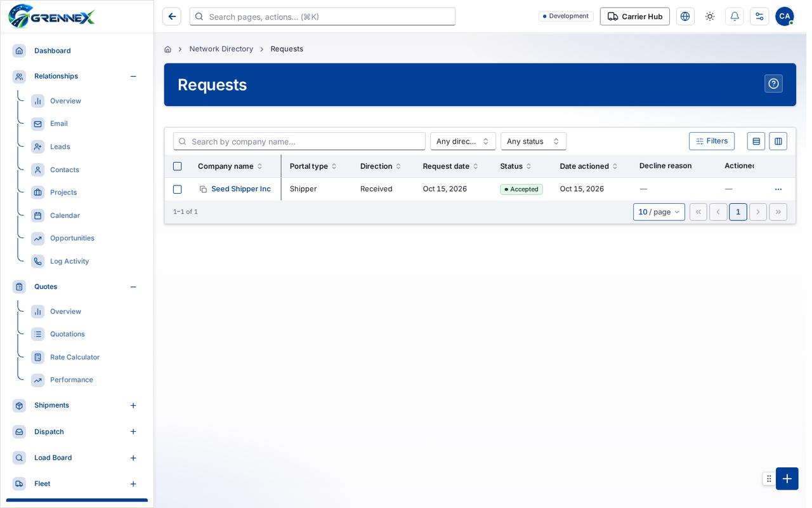Click the Filters button
Image resolution: width=812 pixels, height=508 pixels.
pos(712,141)
